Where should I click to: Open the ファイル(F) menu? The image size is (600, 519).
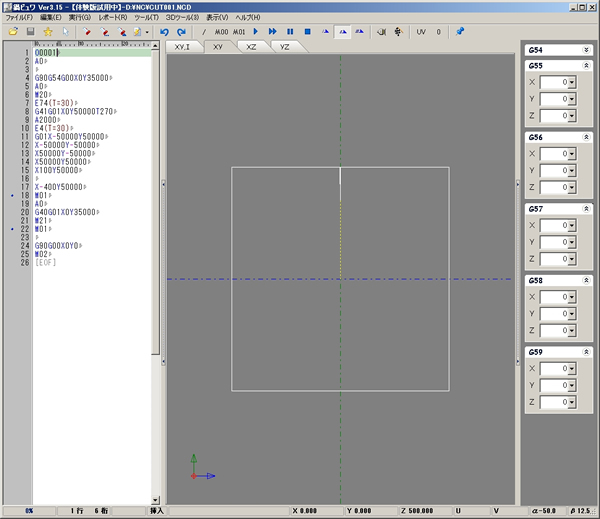tap(19, 17)
